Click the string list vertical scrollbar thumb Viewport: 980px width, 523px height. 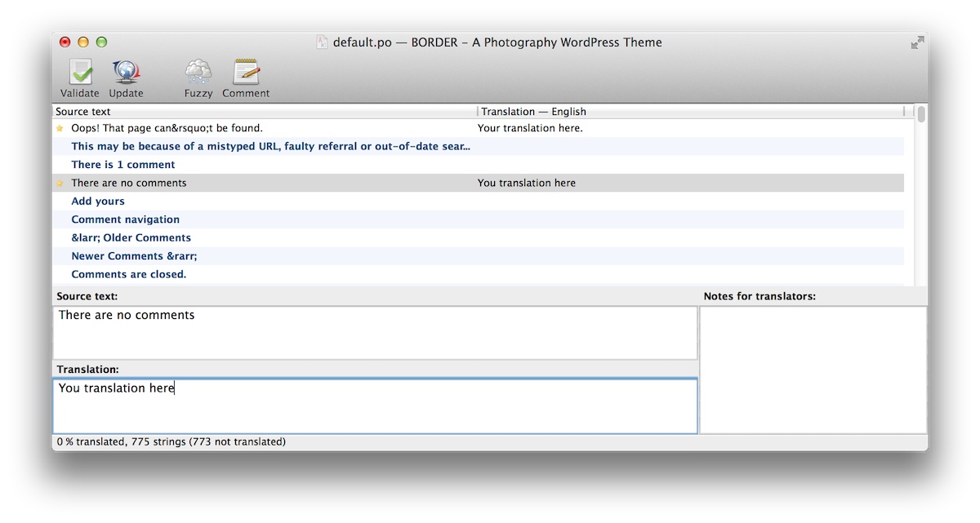(921, 114)
